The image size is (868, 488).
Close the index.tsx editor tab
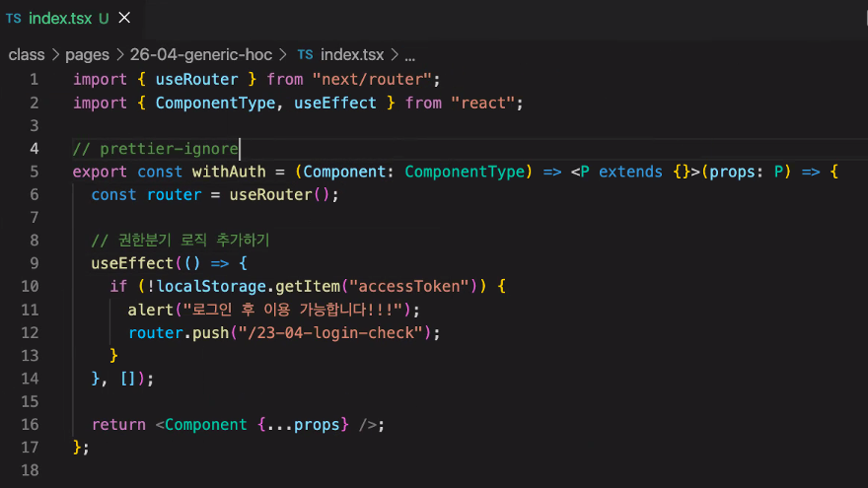(x=124, y=18)
